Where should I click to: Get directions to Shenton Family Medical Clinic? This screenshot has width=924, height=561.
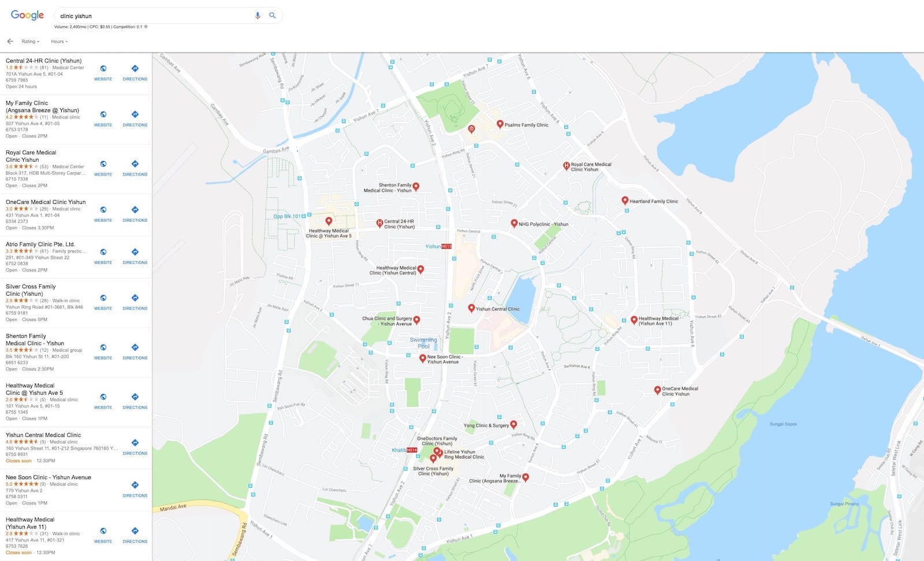pyautogui.click(x=135, y=351)
